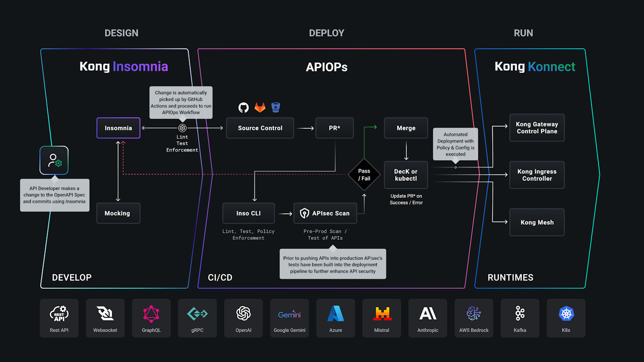Select the GitLab icon above Source Control
The height and width of the screenshot is (362, 644).
click(x=259, y=107)
